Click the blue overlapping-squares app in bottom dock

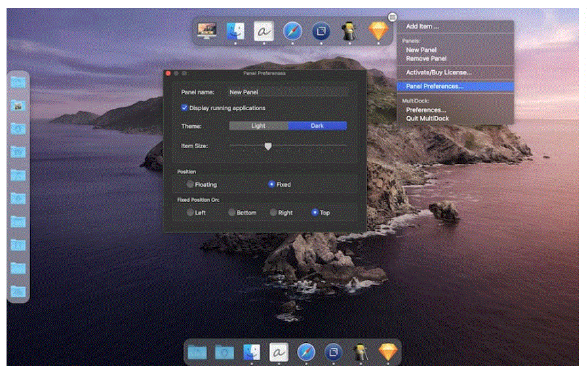(x=333, y=352)
